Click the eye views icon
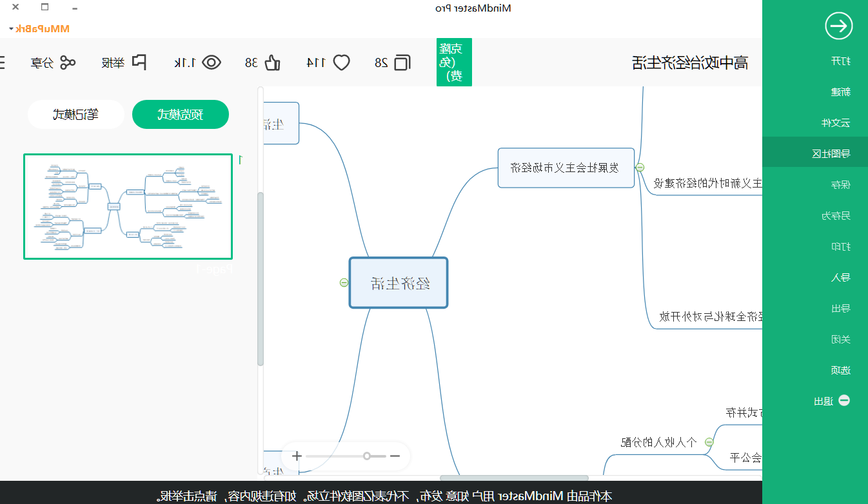The height and width of the screenshot is (504, 868). (212, 63)
